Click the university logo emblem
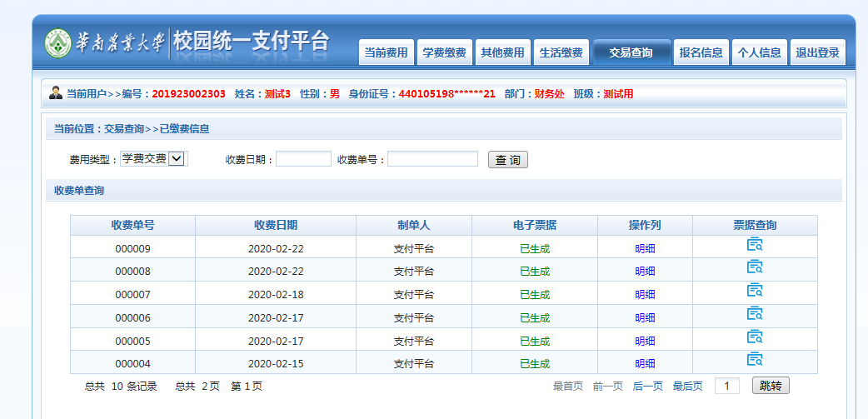 tap(58, 42)
